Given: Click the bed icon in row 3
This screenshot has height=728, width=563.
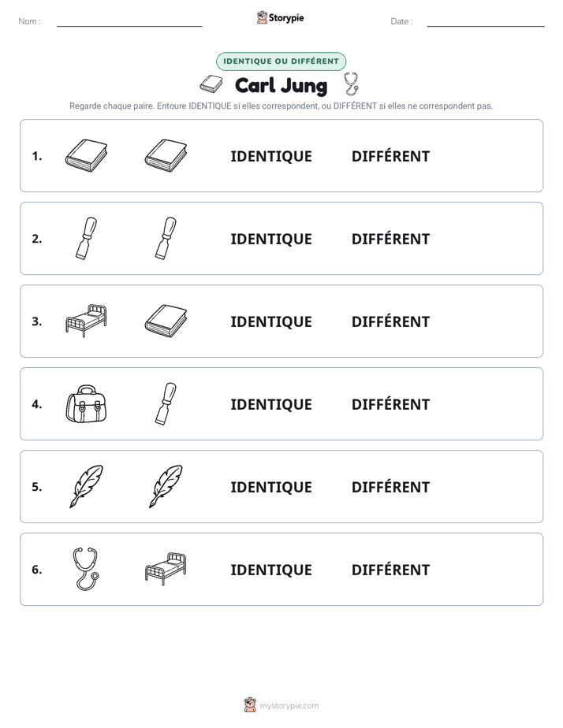Looking at the screenshot, I should click(x=86, y=321).
